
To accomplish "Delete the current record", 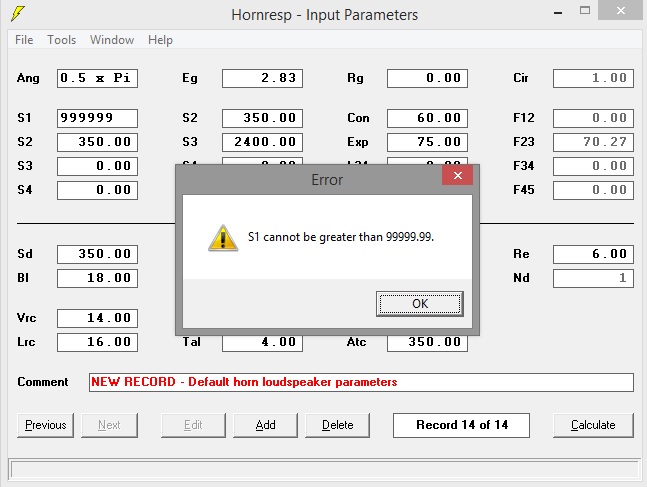I will (338, 425).
